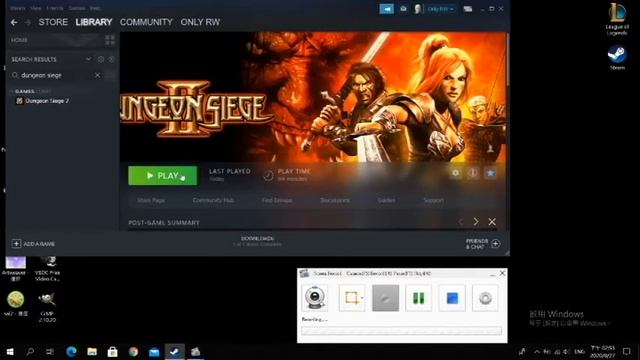Open GIMP 2.10.20 desktop shortcut
This screenshot has height=360, width=640.
click(47, 307)
